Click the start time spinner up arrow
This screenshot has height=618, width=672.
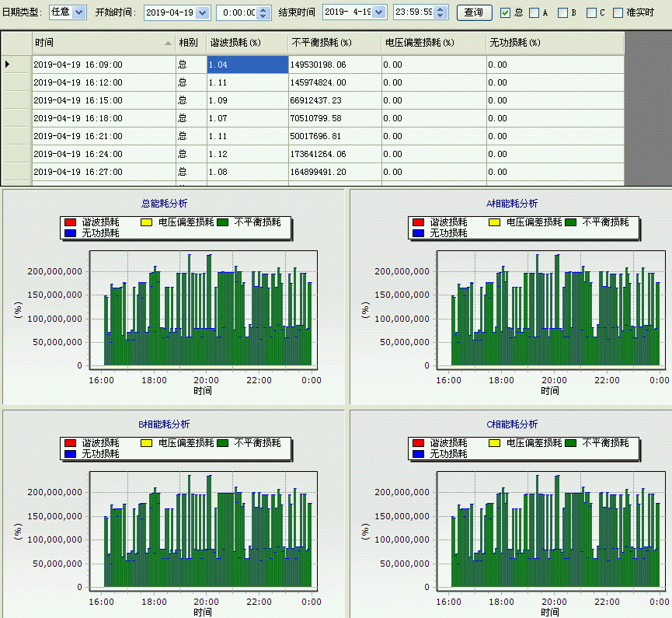tap(263, 9)
